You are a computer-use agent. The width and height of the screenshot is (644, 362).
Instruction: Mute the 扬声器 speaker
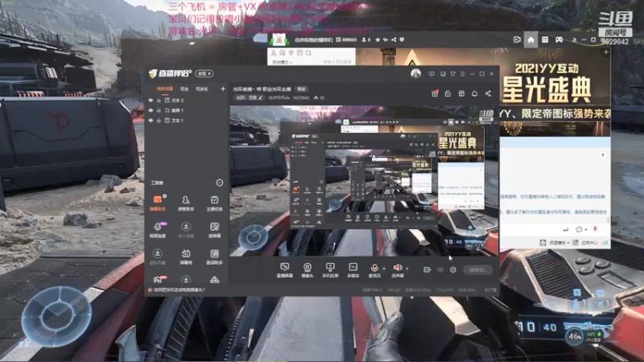tap(397, 269)
